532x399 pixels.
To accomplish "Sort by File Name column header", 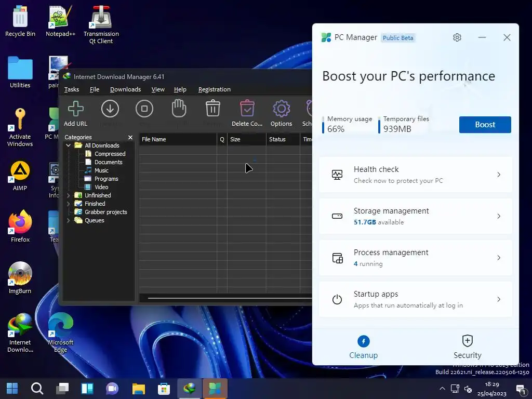I will point(178,139).
